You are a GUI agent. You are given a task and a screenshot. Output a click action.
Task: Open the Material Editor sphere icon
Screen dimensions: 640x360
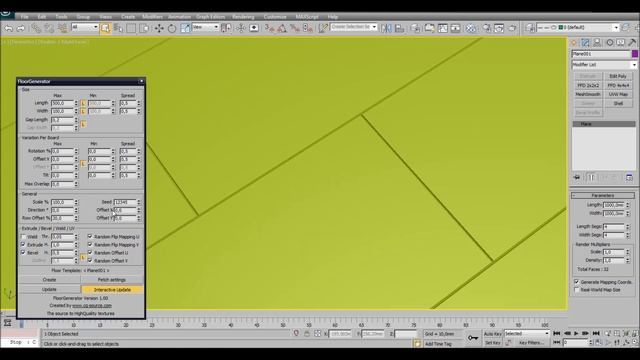click(x=471, y=28)
